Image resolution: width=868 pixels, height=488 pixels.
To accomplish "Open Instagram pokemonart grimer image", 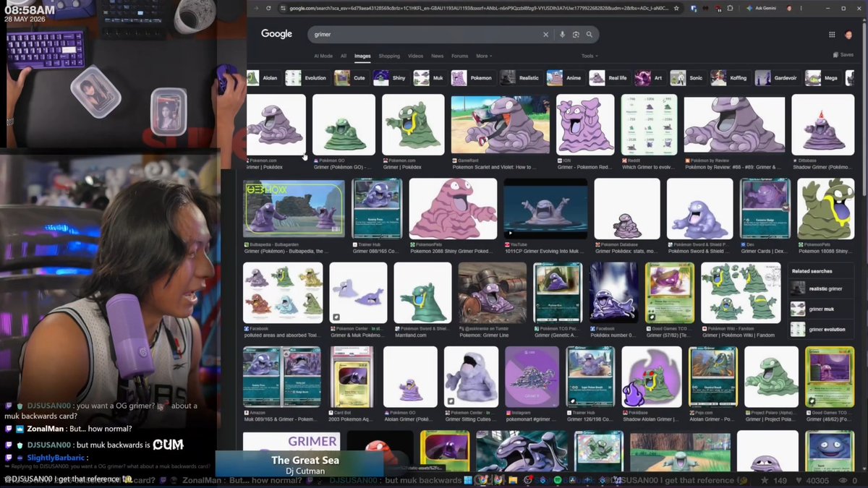I will (x=532, y=377).
